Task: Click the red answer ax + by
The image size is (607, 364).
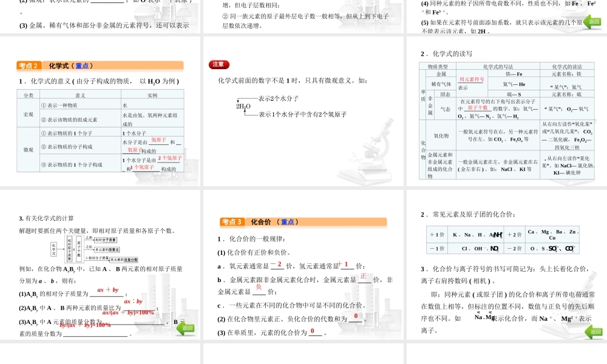Action: [107, 290]
